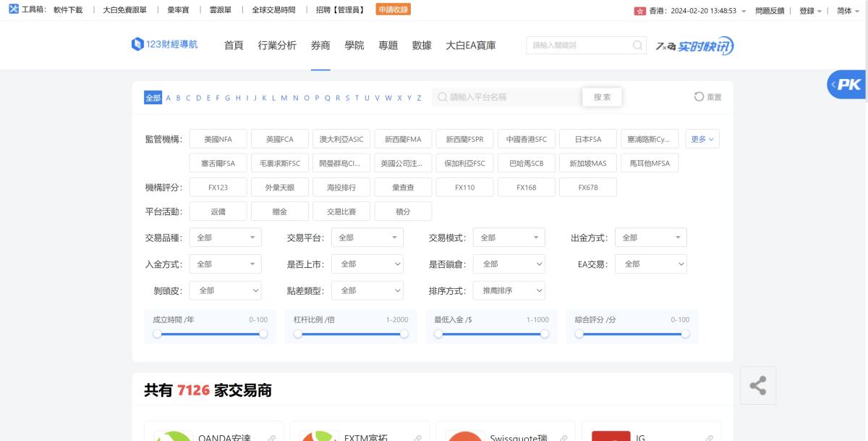Viewport: 868px width, 441px height.
Task: Open the 交易品種 dropdown
Action: point(225,237)
